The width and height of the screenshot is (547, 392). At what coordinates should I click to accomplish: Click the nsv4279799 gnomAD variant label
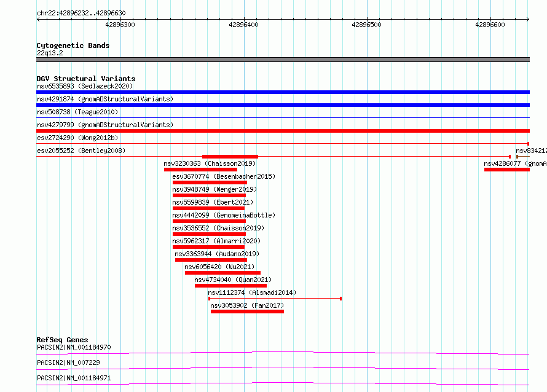tap(105, 125)
